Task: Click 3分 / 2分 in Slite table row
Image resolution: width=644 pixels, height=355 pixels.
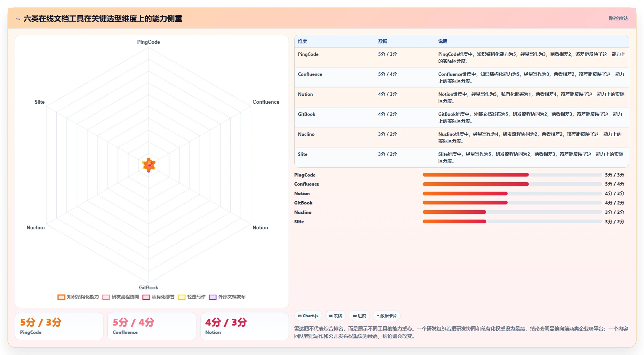Action: (x=388, y=154)
